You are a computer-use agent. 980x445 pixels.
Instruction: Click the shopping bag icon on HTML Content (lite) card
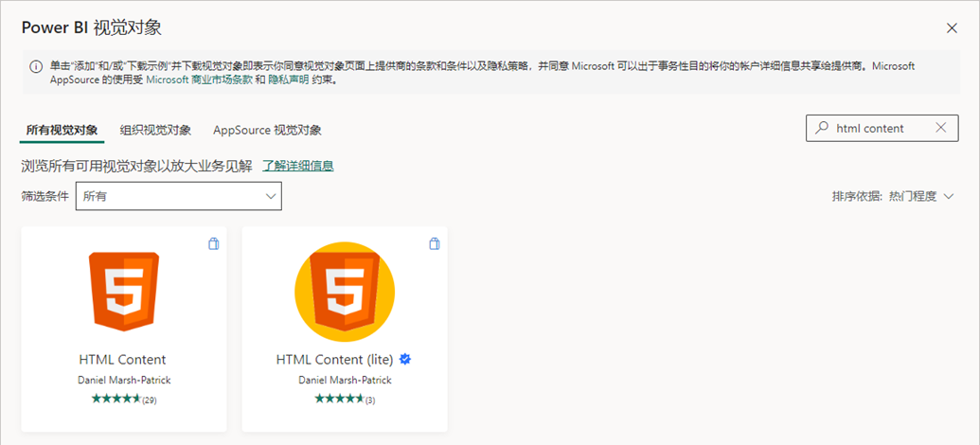[435, 243]
